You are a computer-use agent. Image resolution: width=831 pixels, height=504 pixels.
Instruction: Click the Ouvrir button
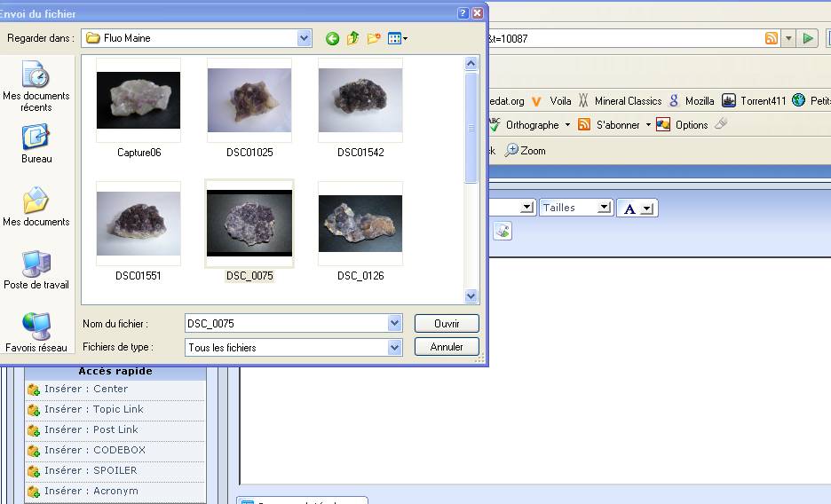[x=447, y=324]
